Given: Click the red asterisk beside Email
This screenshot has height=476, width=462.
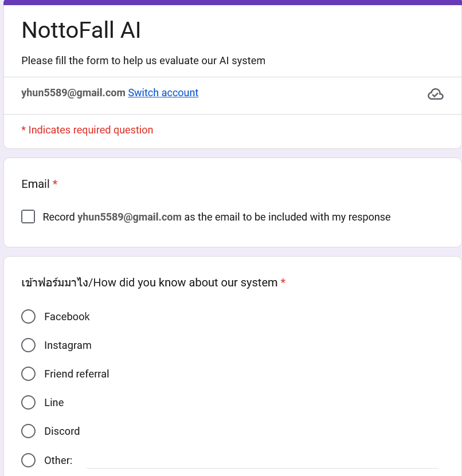Looking at the screenshot, I should pyautogui.click(x=55, y=183).
